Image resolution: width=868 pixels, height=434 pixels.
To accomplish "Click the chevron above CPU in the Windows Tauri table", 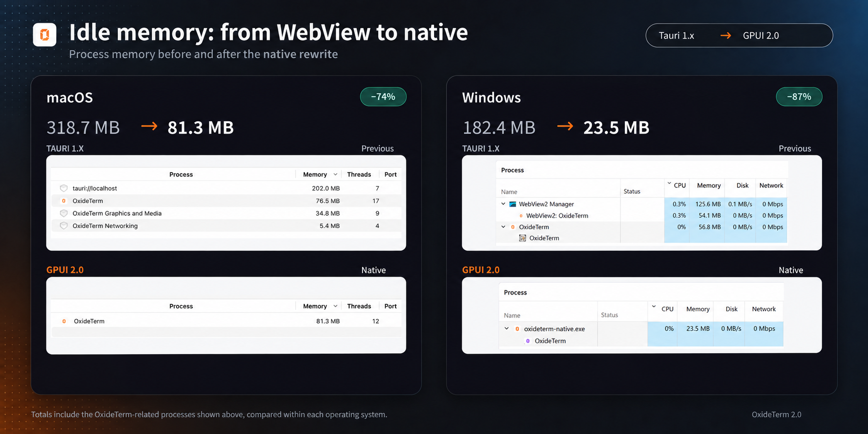I will pos(669,183).
